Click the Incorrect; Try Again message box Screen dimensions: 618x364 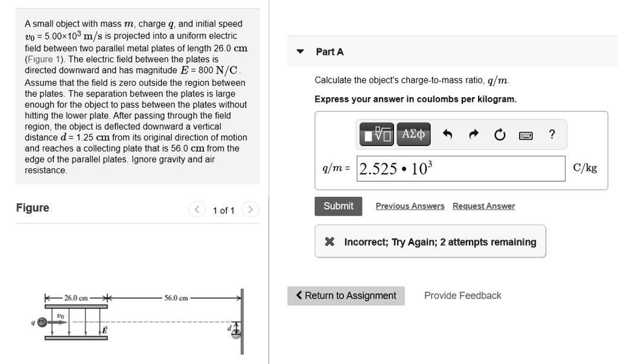[x=430, y=241]
